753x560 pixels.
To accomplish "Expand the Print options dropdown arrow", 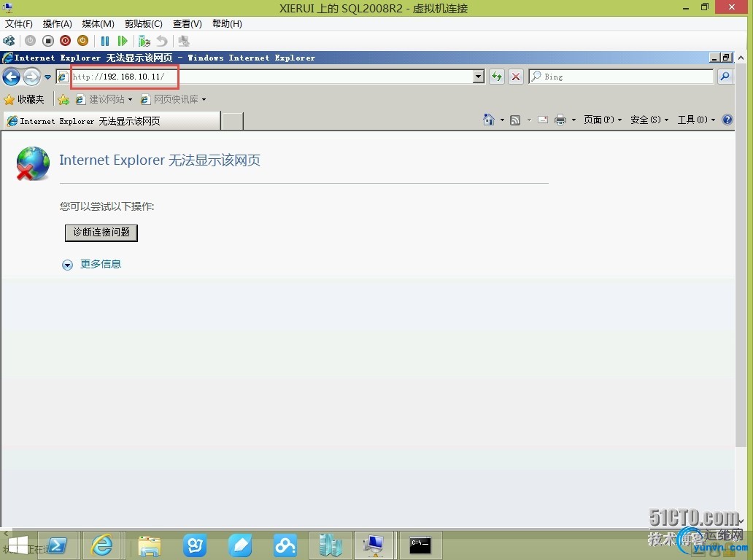I will 574,120.
